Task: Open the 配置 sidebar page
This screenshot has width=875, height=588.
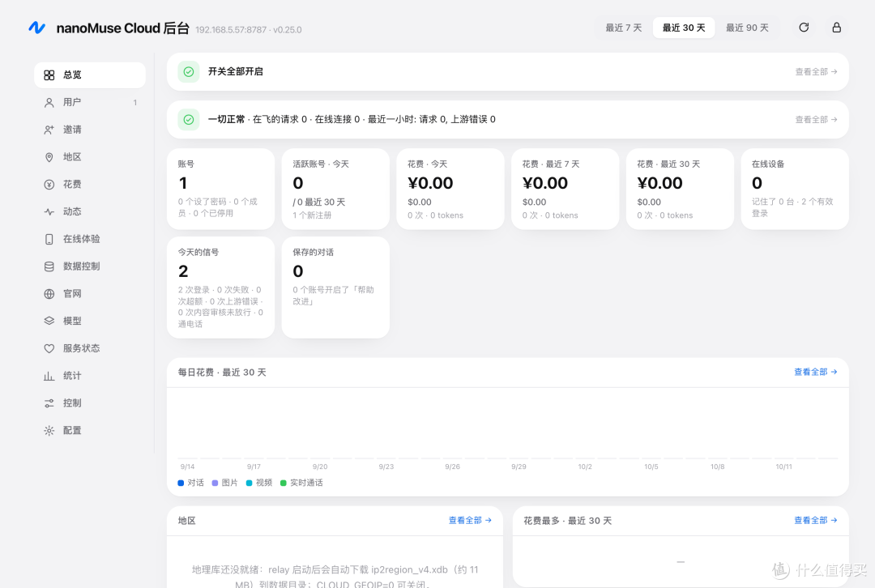Action: tap(90, 430)
